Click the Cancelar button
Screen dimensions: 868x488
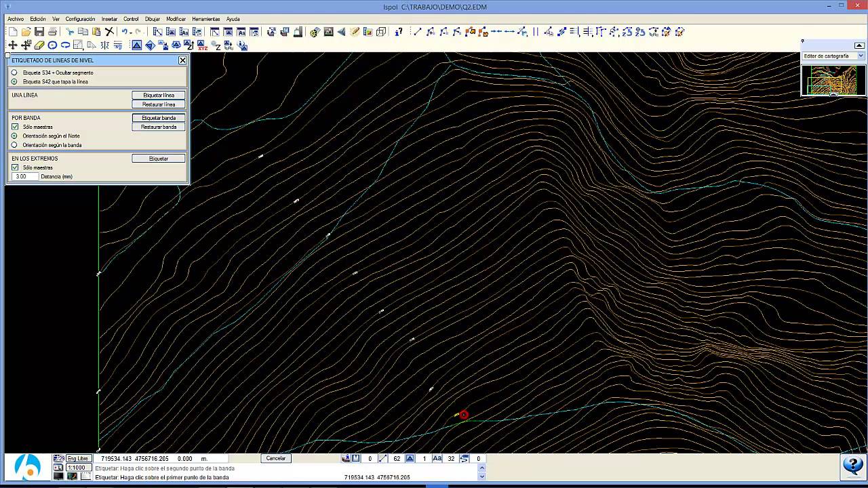(276, 458)
